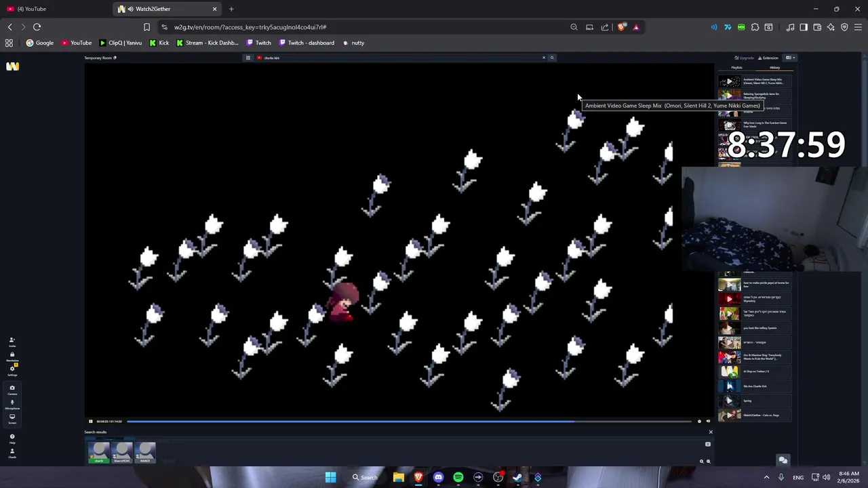The height and width of the screenshot is (488, 868).
Task: Play 'how to make pickle pepsi' item
Action: tap(754, 284)
